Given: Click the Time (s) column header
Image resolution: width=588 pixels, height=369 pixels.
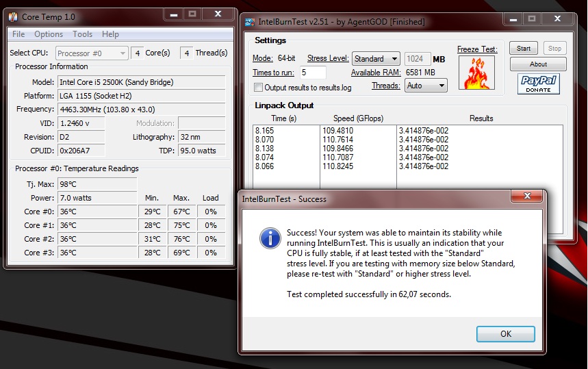Looking at the screenshot, I should click(x=283, y=118).
